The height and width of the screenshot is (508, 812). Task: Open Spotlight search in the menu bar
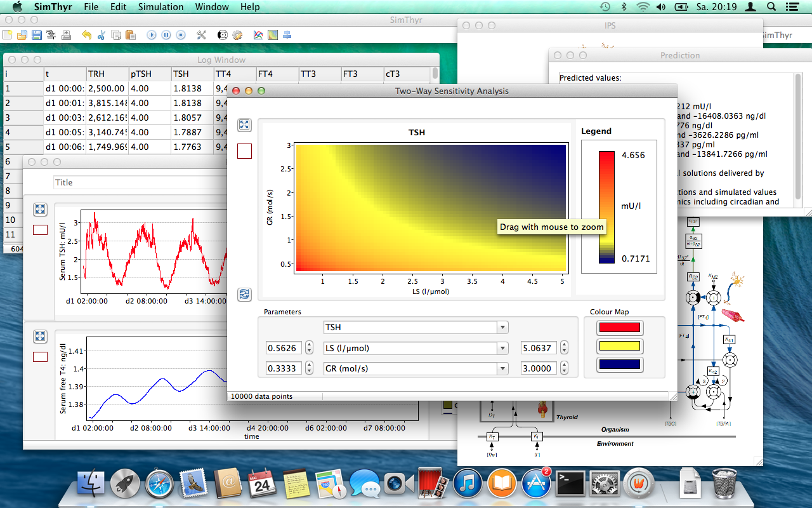click(x=770, y=7)
